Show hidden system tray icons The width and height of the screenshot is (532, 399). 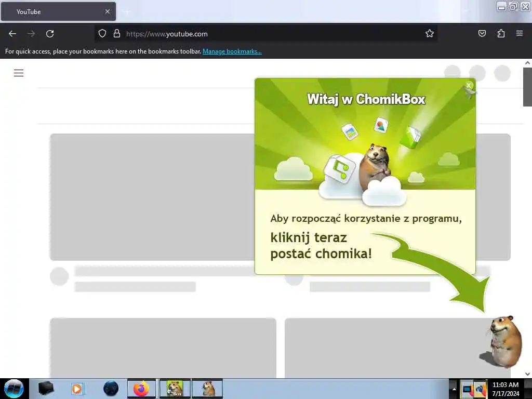(454, 389)
